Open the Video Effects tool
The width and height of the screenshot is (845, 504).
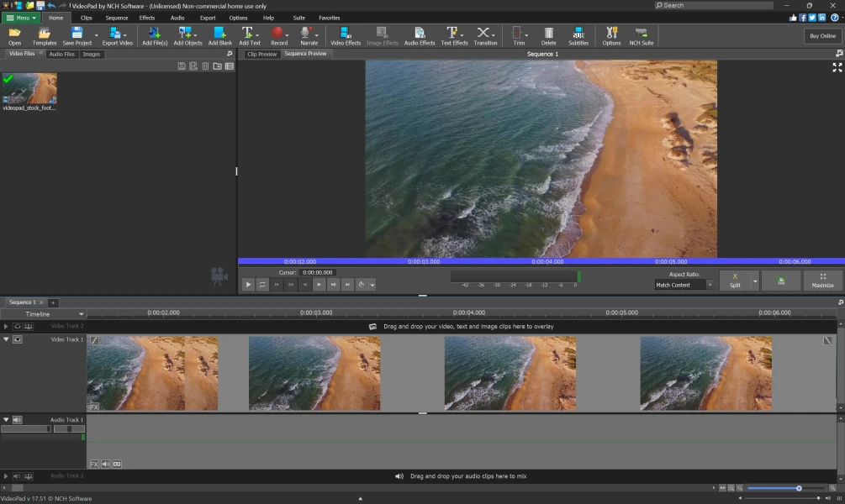point(345,35)
